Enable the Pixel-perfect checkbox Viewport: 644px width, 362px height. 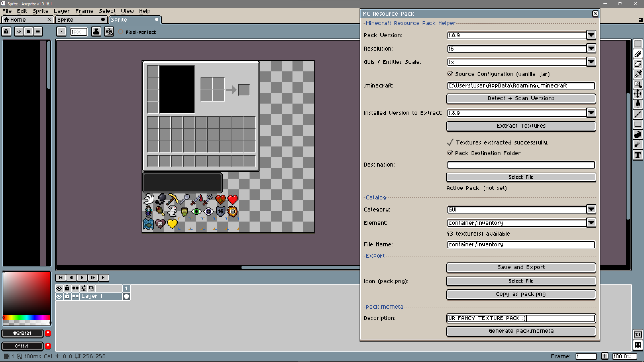pos(120,32)
